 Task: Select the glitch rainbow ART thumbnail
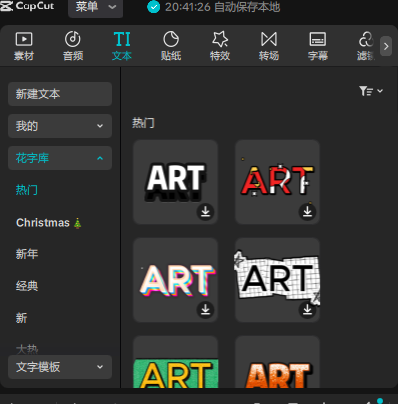176,280
